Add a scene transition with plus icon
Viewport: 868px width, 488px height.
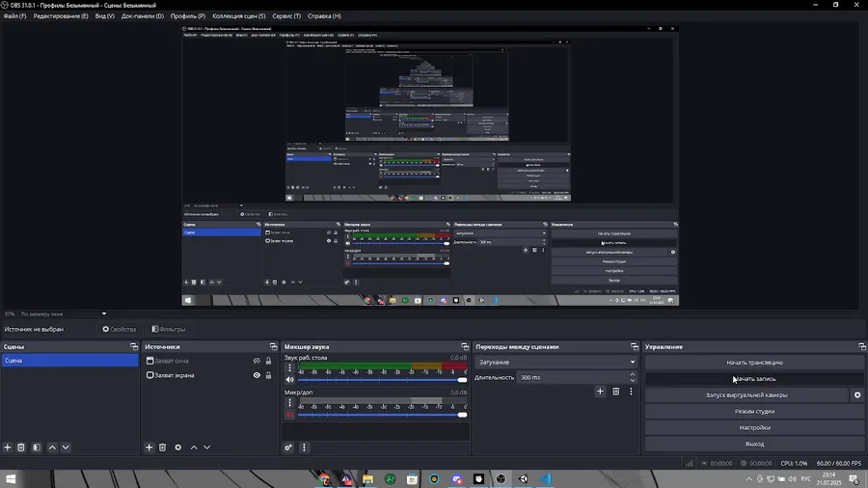600,392
